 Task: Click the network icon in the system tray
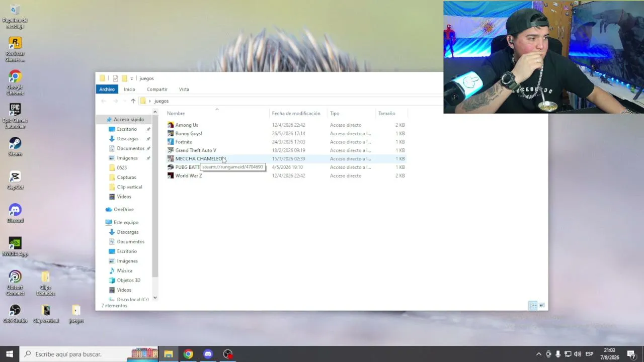[x=568, y=354]
